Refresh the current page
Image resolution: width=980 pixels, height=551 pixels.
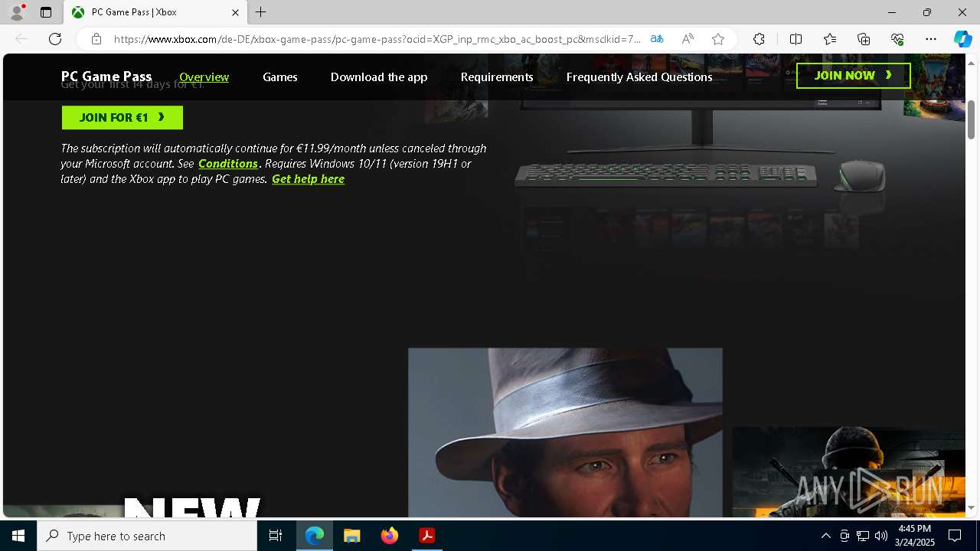point(55,39)
